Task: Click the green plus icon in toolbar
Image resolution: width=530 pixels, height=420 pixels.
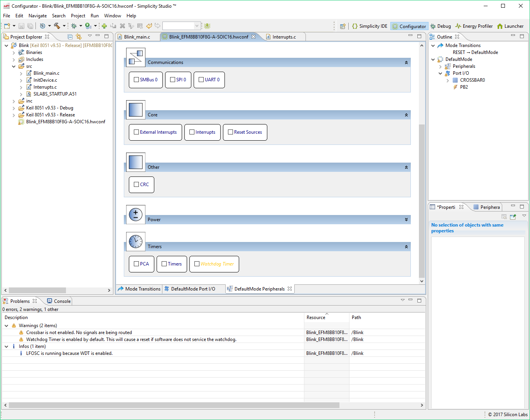Action: 104,26
